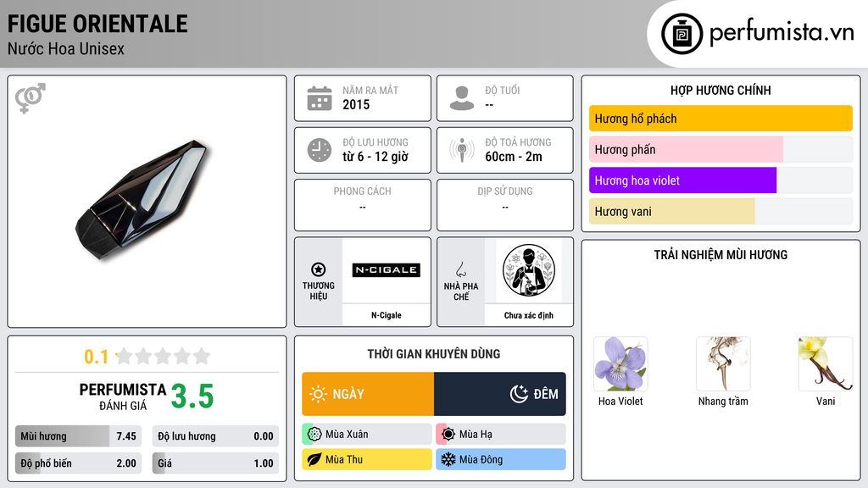Screen dimensions: 868x488
Task: Click the longevity value từ 6 - 12 giờ
Action: [376, 157]
